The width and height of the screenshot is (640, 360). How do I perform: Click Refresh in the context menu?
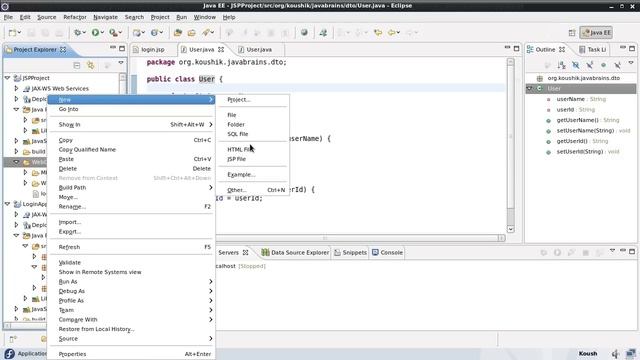pyautogui.click(x=131, y=247)
